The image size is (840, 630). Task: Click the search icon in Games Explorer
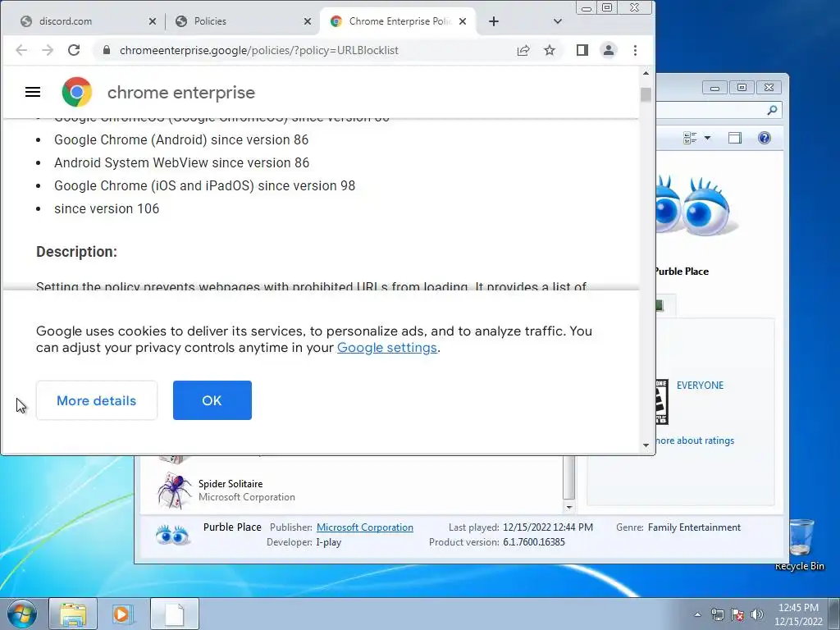point(772,111)
